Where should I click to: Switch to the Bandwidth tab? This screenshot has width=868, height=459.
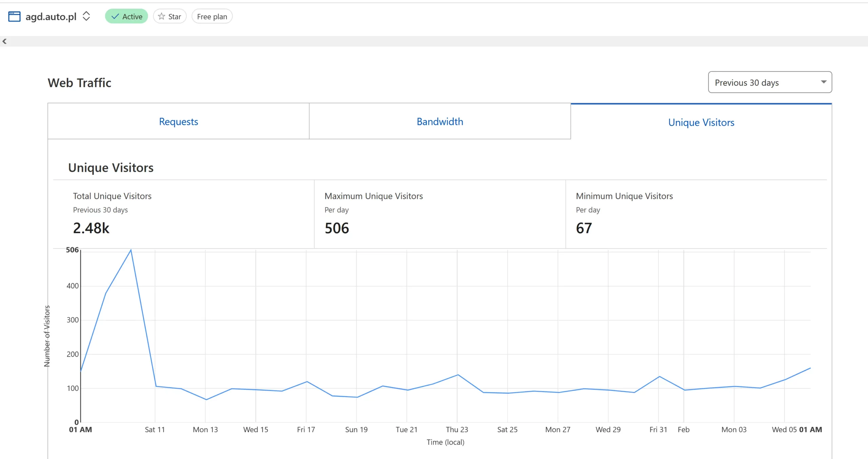point(440,121)
